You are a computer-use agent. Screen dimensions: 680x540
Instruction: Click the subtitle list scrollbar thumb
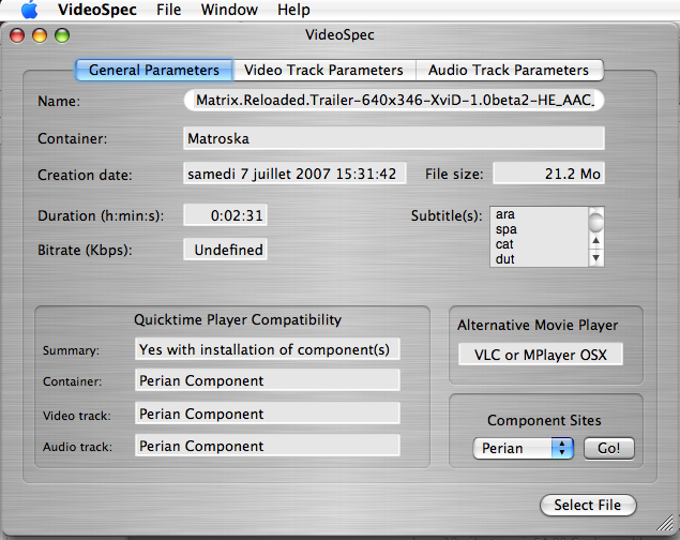coord(596,222)
